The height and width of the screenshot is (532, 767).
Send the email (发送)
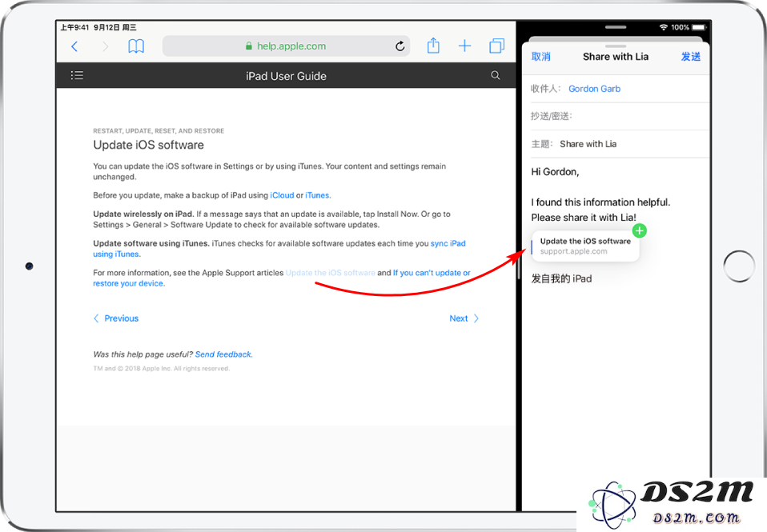(x=691, y=57)
